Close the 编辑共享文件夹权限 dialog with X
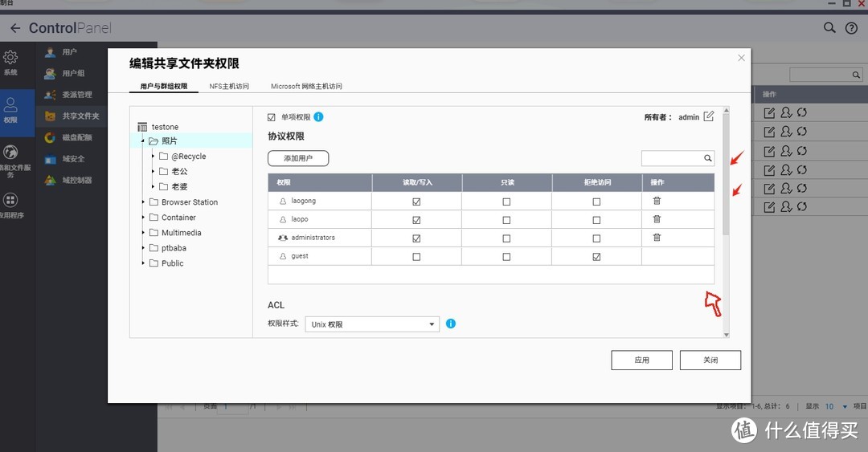 coord(741,58)
